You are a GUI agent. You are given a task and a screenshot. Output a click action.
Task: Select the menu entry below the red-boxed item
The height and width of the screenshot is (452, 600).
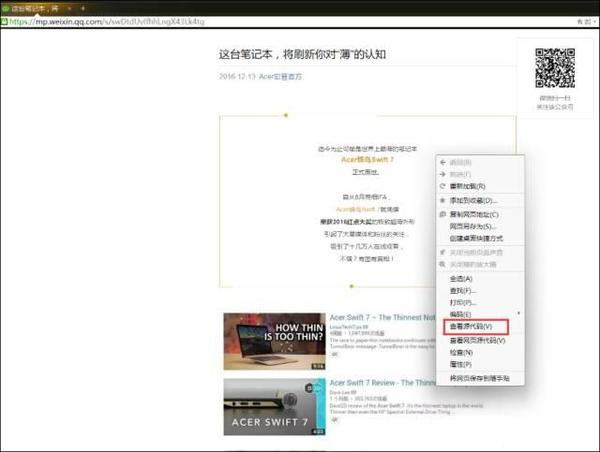point(478,341)
